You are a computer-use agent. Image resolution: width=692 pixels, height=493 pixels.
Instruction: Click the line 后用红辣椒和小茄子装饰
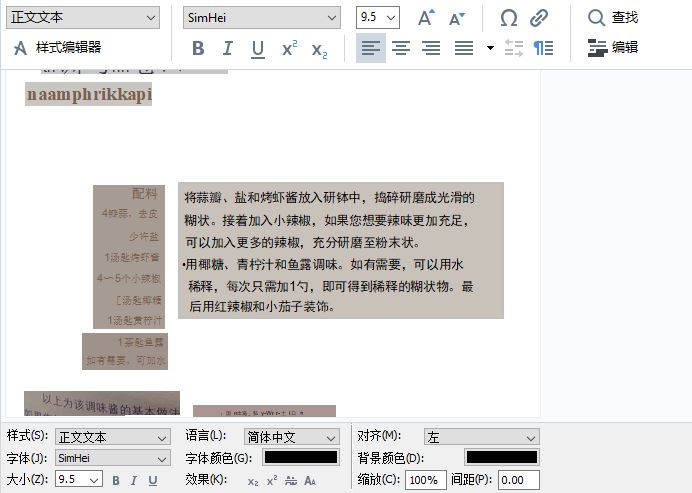pyautogui.click(x=262, y=306)
